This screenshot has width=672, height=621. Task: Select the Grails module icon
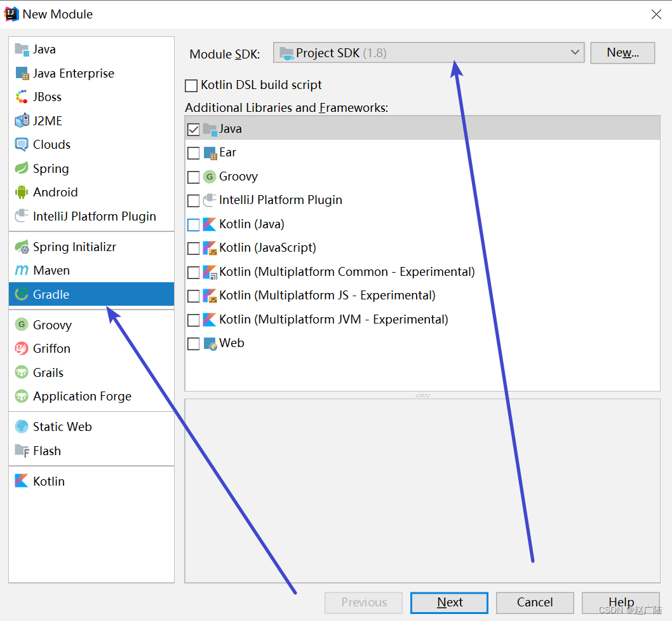point(22,372)
